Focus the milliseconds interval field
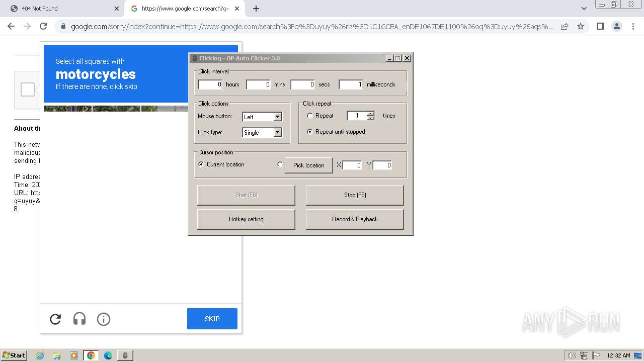 tap(351, 84)
